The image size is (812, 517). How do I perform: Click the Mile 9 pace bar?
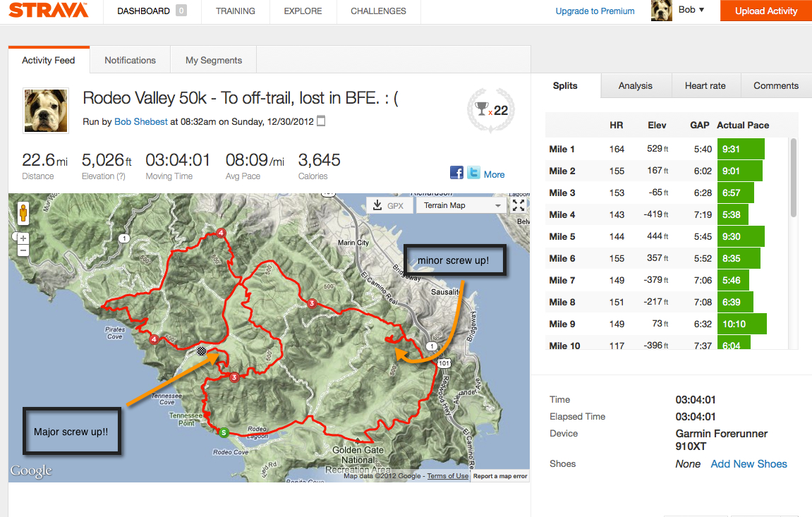pos(741,324)
